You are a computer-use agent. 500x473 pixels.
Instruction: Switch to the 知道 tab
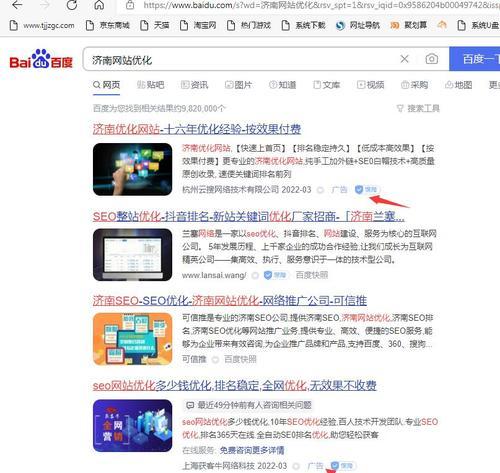coord(282,85)
